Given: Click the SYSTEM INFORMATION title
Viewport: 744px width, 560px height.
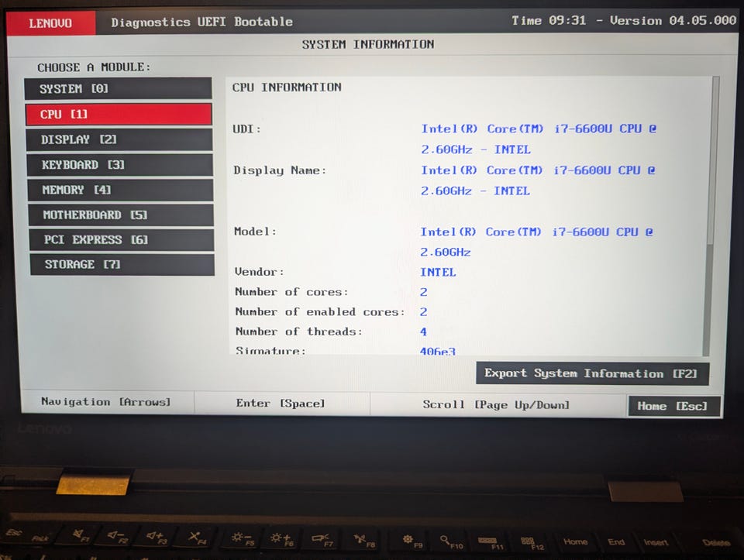Looking at the screenshot, I should point(367,45).
